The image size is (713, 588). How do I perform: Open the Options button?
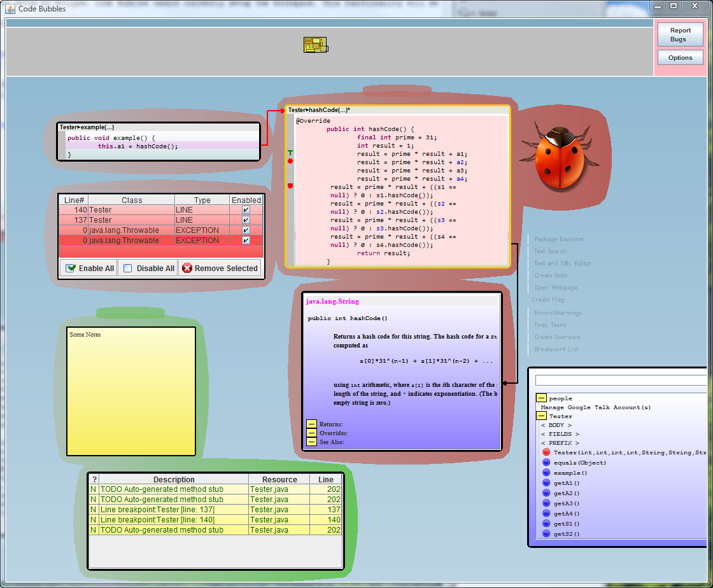tap(680, 57)
